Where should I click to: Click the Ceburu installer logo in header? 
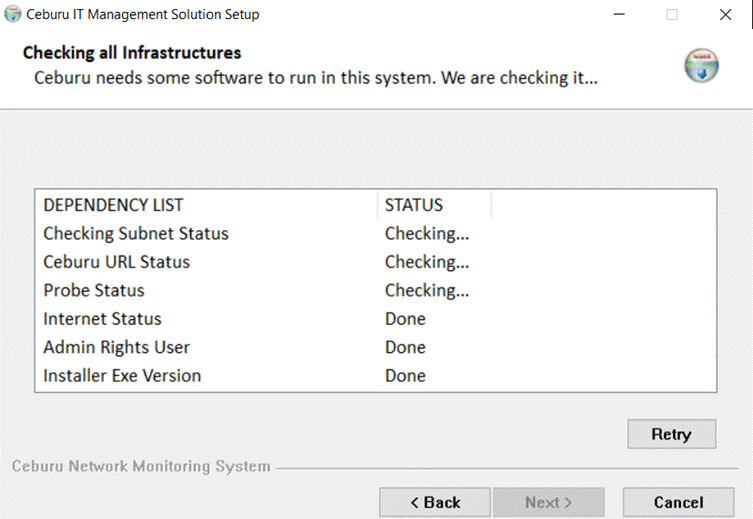click(701, 65)
